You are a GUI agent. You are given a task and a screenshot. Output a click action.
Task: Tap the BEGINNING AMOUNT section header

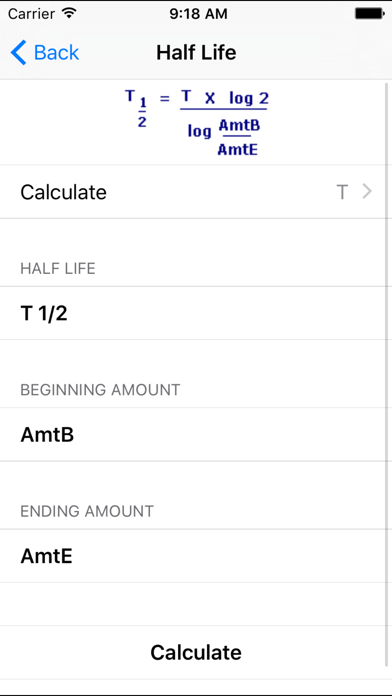coord(100,390)
